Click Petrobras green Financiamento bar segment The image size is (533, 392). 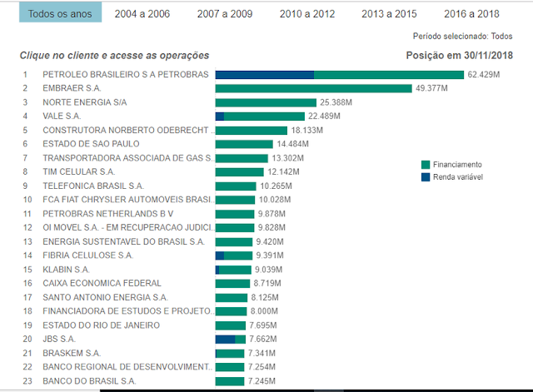coord(389,75)
